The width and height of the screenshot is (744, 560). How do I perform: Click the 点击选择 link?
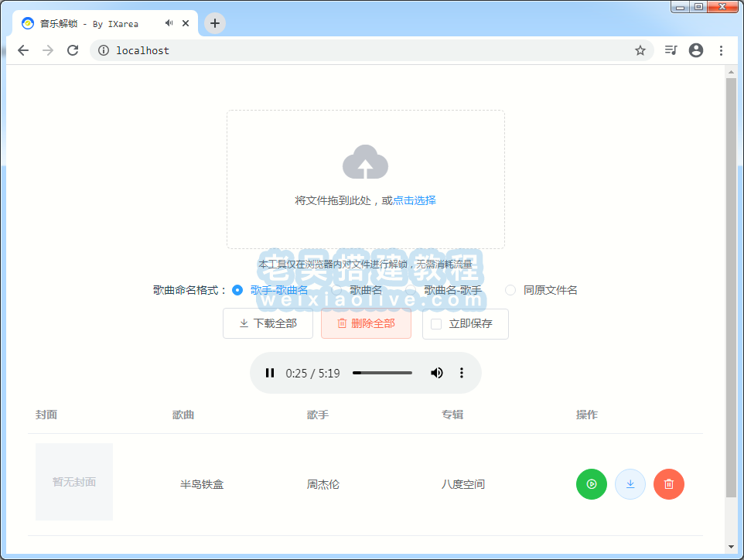[415, 200]
